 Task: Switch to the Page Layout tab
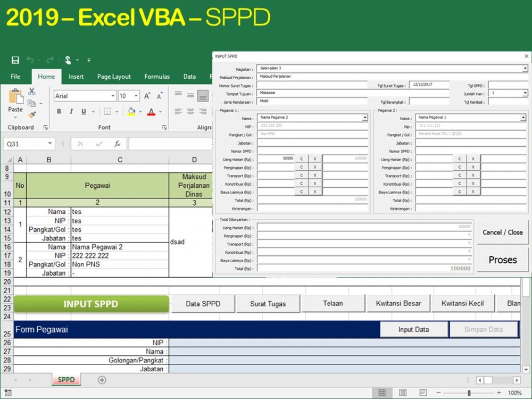click(114, 77)
